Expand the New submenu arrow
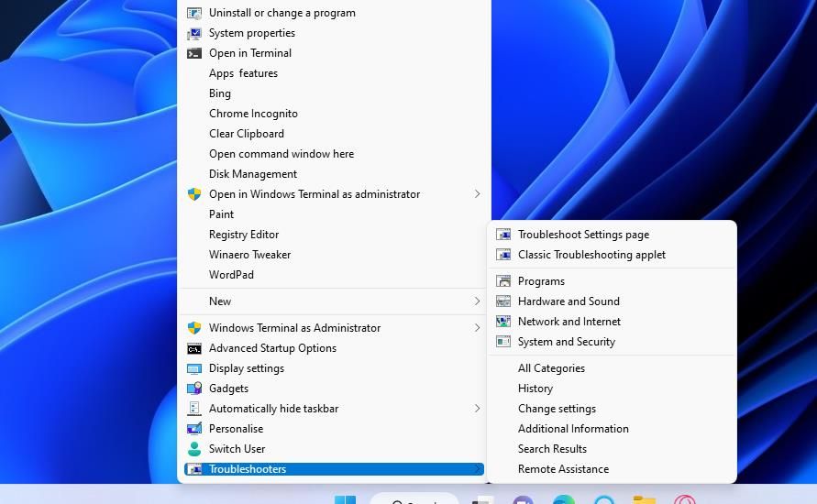 477,301
